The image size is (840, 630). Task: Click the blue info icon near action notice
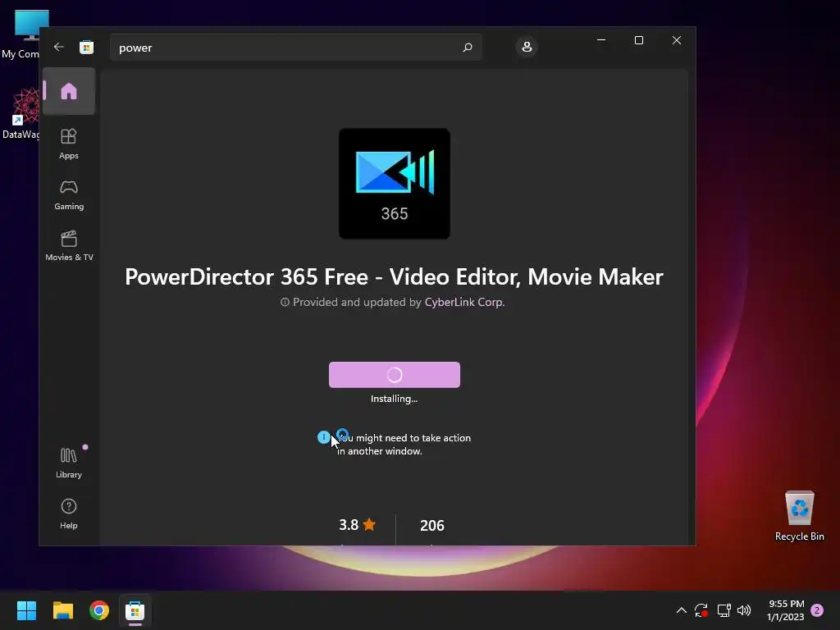coord(323,437)
